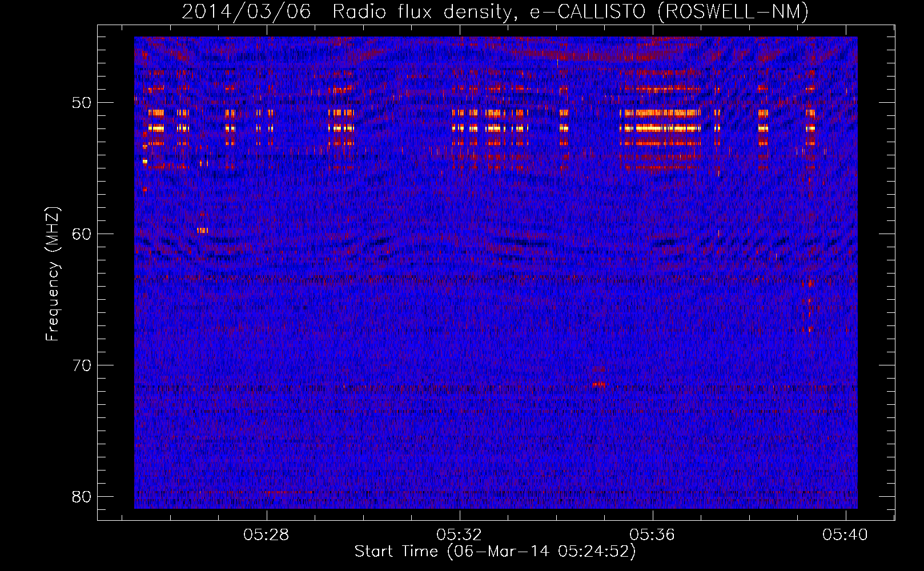Click the 50 MHz frequency tick label
Viewport: 924px width, 571px height.
click(x=82, y=103)
